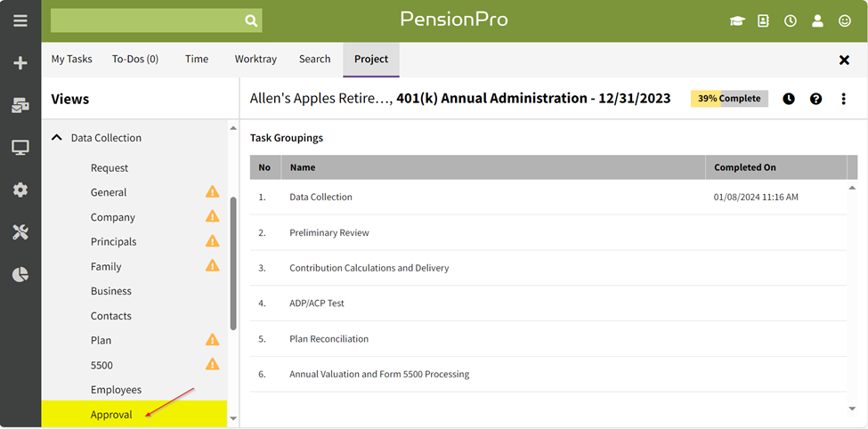Open the Contacts view

(x=111, y=316)
